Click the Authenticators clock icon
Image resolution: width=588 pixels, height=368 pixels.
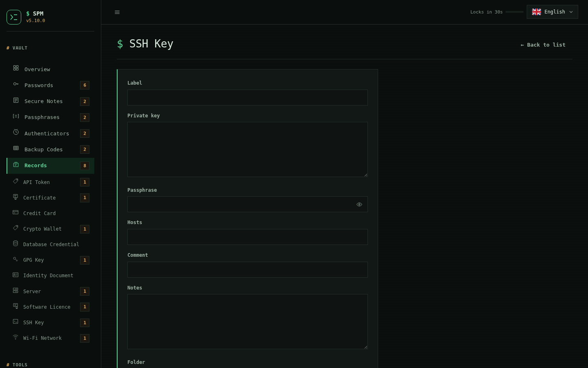coord(16,132)
